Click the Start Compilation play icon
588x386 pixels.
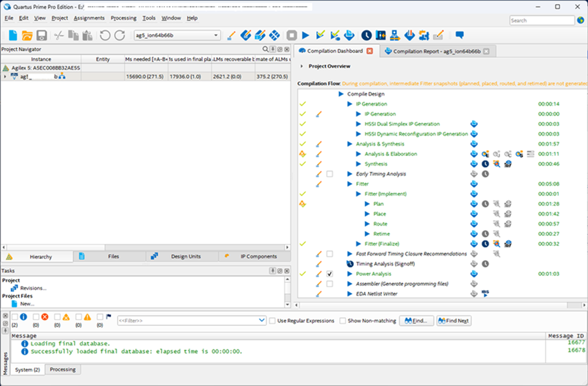pos(305,35)
